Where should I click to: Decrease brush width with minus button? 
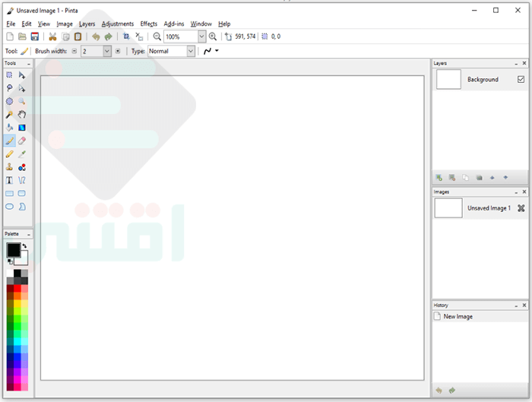pyautogui.click(x=74, y=51)
